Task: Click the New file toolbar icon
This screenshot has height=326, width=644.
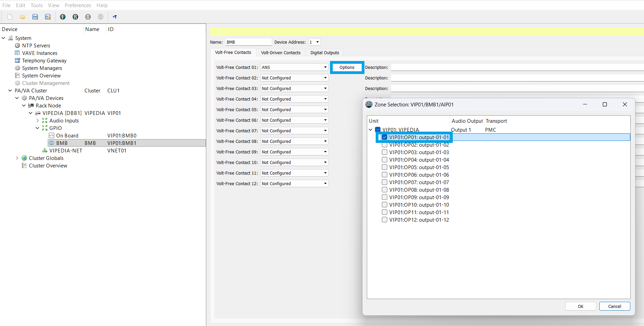Action: point(10,17)
